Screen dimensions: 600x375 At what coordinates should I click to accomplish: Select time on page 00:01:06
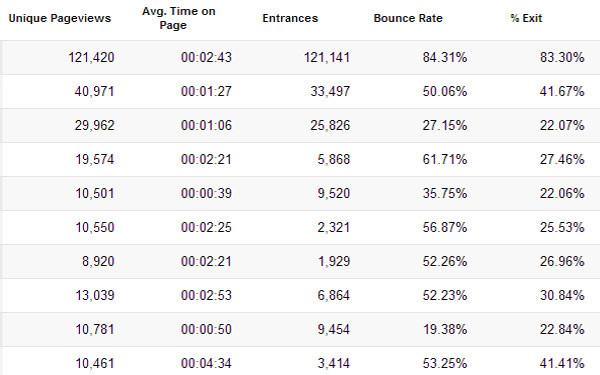point(206,126)
